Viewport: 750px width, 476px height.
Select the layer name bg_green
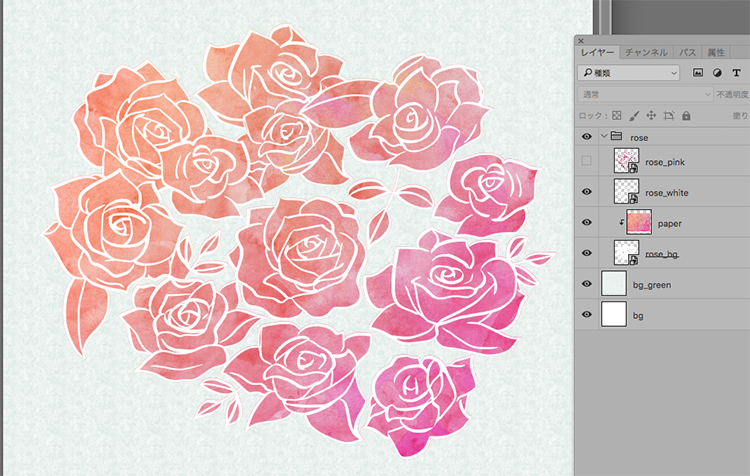651,285
